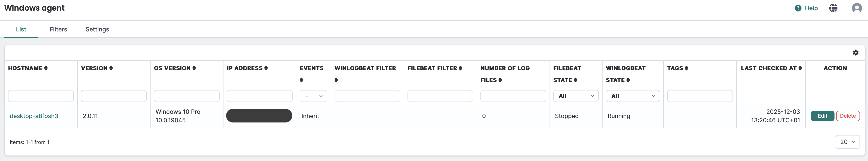Sort by Tags column arrows
Screen dimensions: 868x161
click(x=686, y=68)
